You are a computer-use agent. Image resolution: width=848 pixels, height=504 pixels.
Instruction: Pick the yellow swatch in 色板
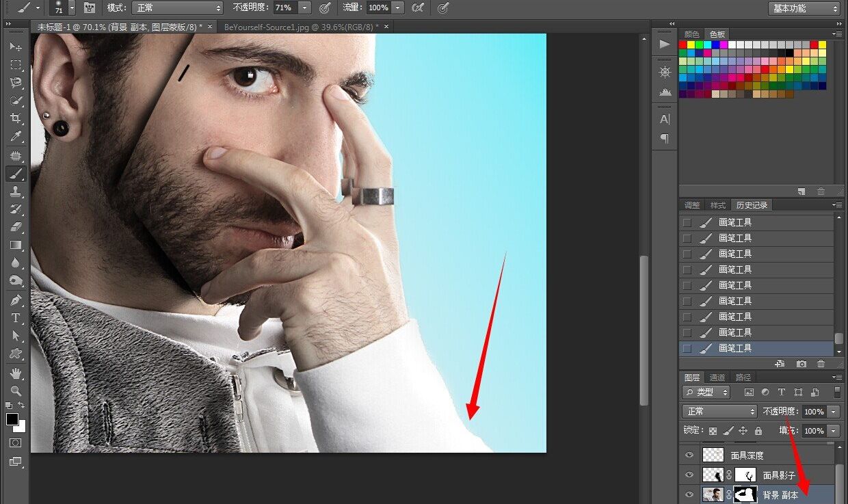click(x=691, y=45)
